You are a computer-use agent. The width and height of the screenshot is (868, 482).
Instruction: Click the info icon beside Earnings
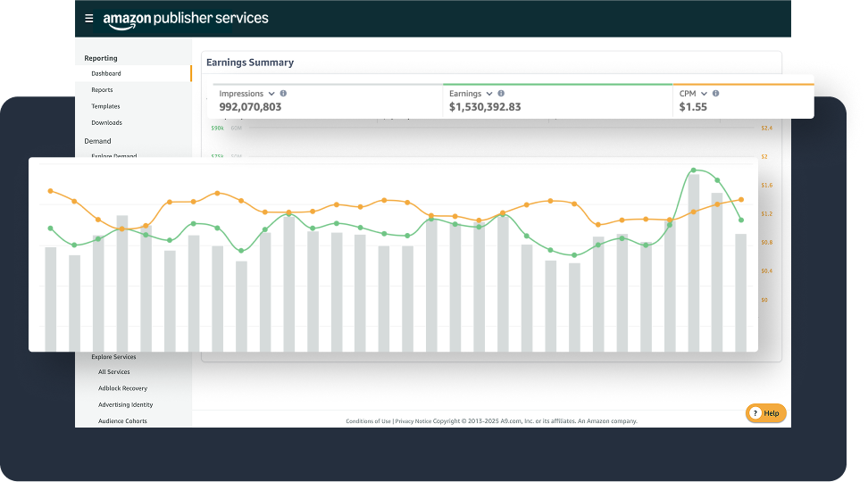click(x=501, y=94)
